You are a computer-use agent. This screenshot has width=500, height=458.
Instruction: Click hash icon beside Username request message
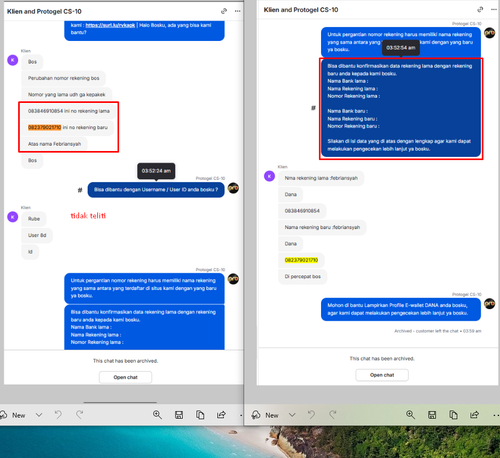(80, 190)
